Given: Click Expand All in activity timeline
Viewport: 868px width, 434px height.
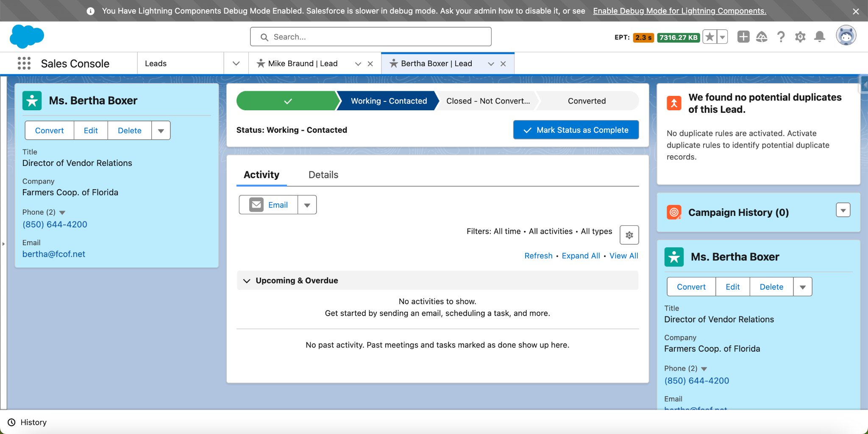Looking at the screenshot, I should point(581,256).
